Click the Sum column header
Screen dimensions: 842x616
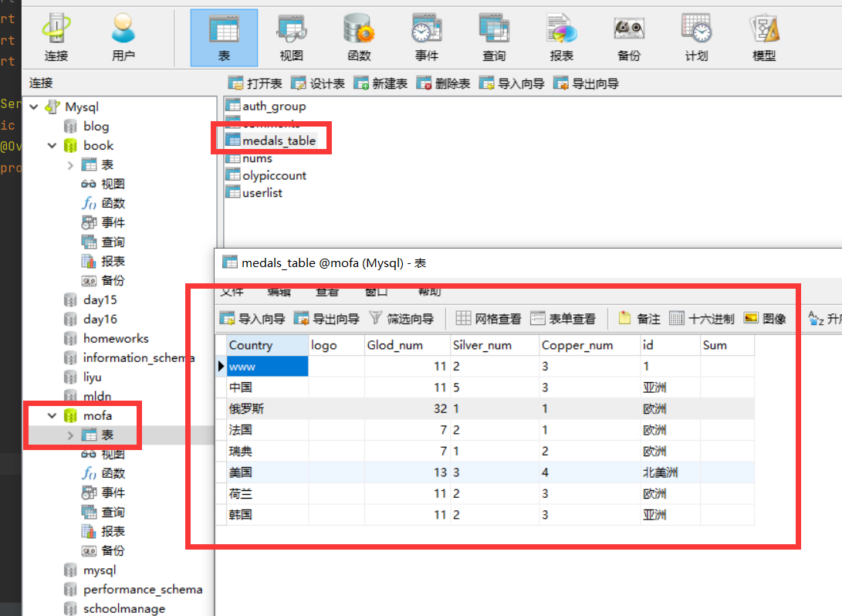(727, 345)
